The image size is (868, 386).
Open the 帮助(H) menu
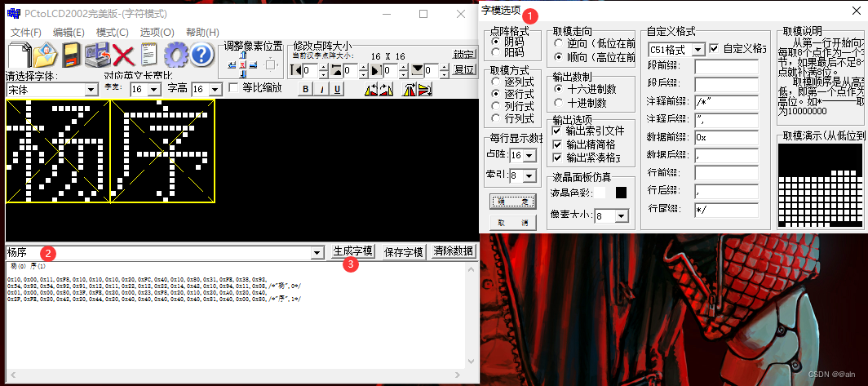click(x=202, y=32)
